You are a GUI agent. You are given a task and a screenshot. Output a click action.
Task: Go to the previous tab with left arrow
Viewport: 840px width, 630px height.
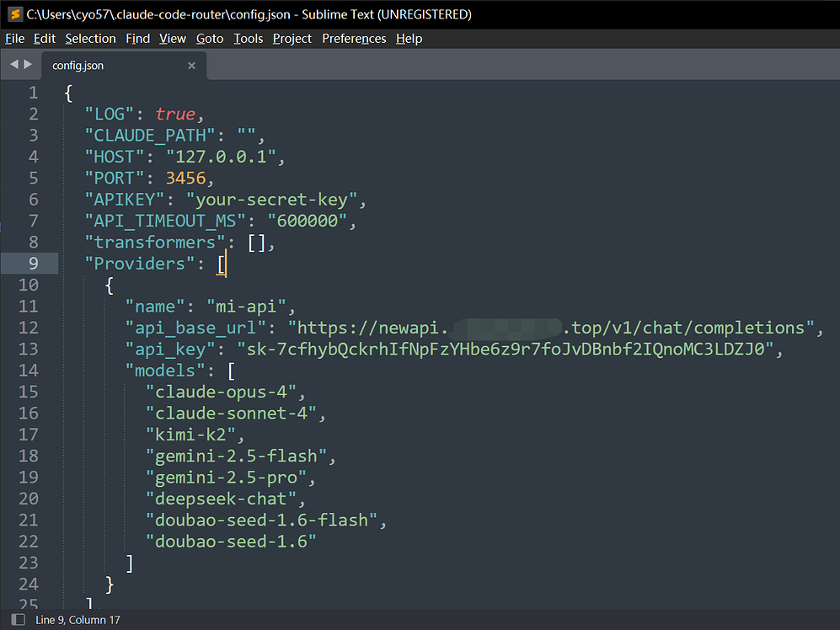click(x=14, y=64)
